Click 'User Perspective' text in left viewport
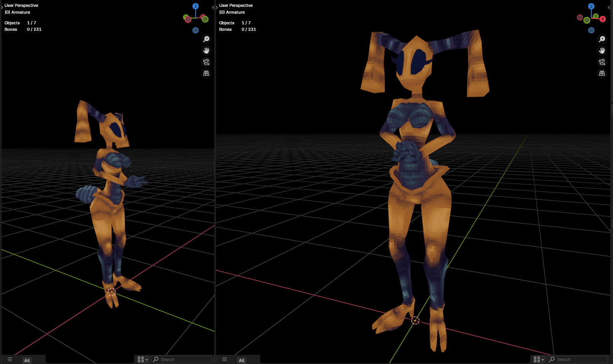 21,5
